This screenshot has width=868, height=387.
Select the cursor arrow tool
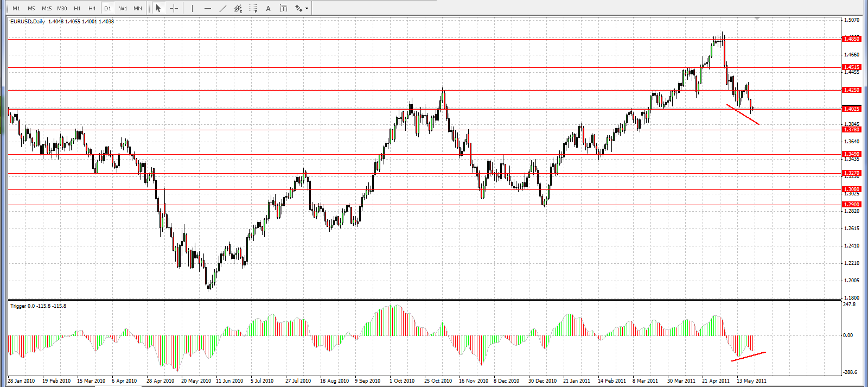[158, 8]
